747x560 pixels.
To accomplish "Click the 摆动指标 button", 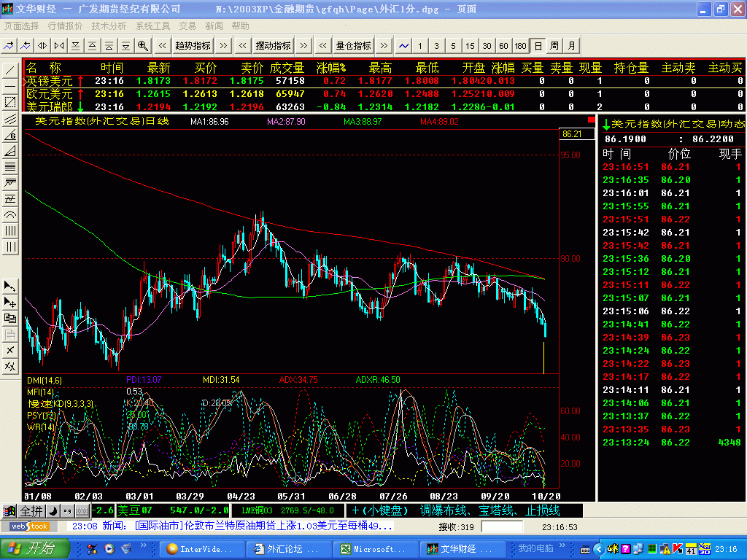I will [273, 46].
